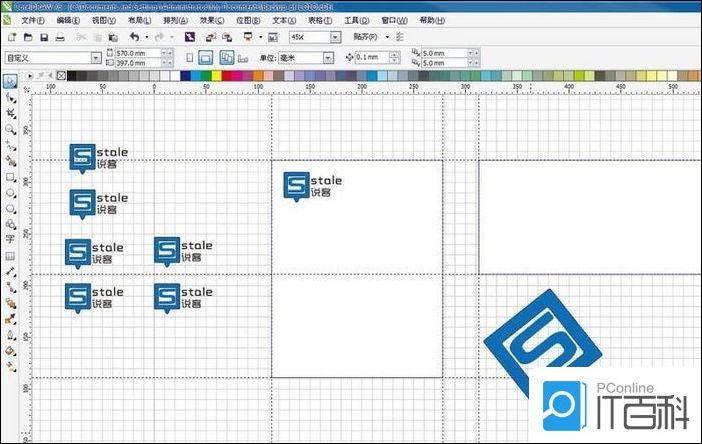Screen dimensions: 702x444
Task: Select the Fill bucket tool
Action: (x=10, y=351)
